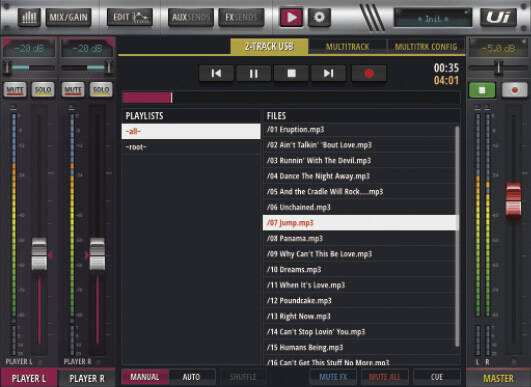The image size is (531, 387).
Task: Select file /05 And the Cradle Will Rock
Action: click(x=359, y=192)
